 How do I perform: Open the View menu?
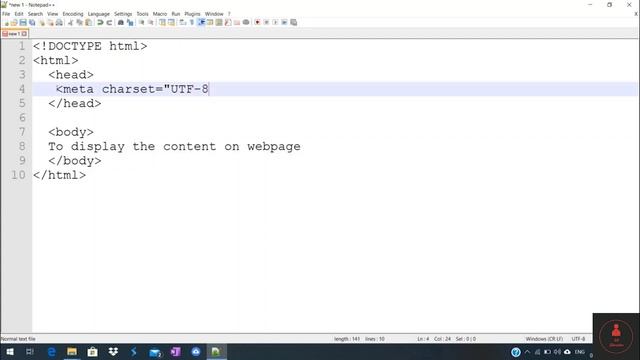point(52,14)
